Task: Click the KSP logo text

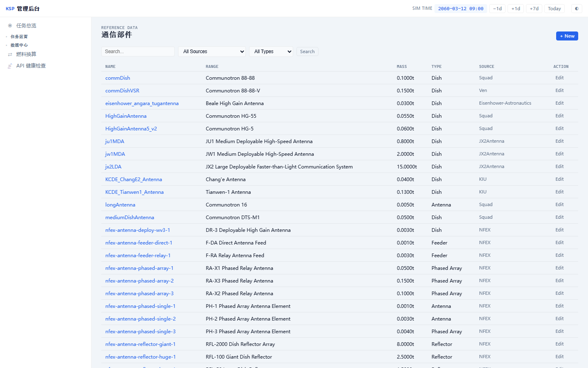Action: (10, 9)
